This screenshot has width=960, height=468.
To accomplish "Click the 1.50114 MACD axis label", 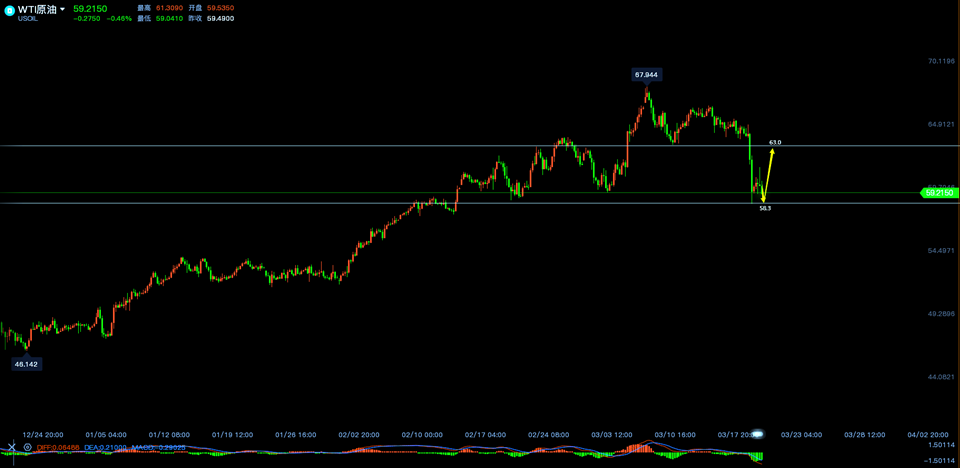I will coord(942,445).
